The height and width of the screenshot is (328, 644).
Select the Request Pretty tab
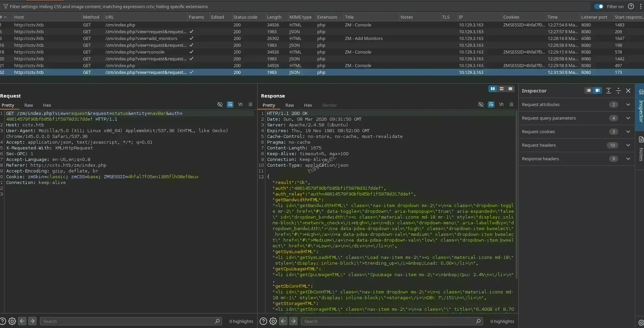8,105
